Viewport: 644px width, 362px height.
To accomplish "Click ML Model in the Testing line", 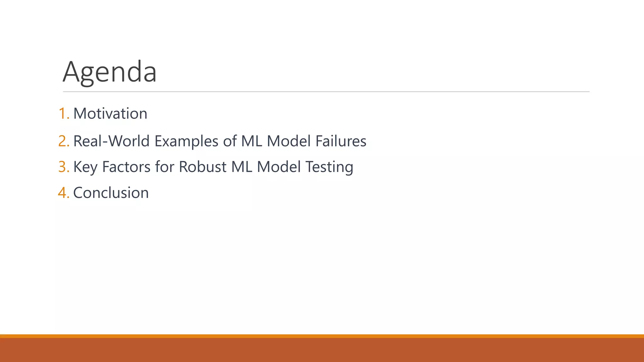I will pyautogui.click(x=266, y=167).
